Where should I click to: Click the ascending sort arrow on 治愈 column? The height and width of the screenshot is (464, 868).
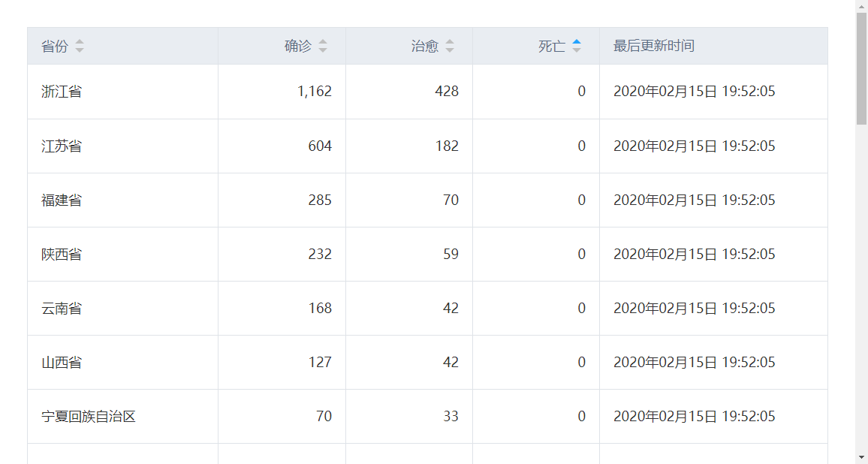[448, 42]
